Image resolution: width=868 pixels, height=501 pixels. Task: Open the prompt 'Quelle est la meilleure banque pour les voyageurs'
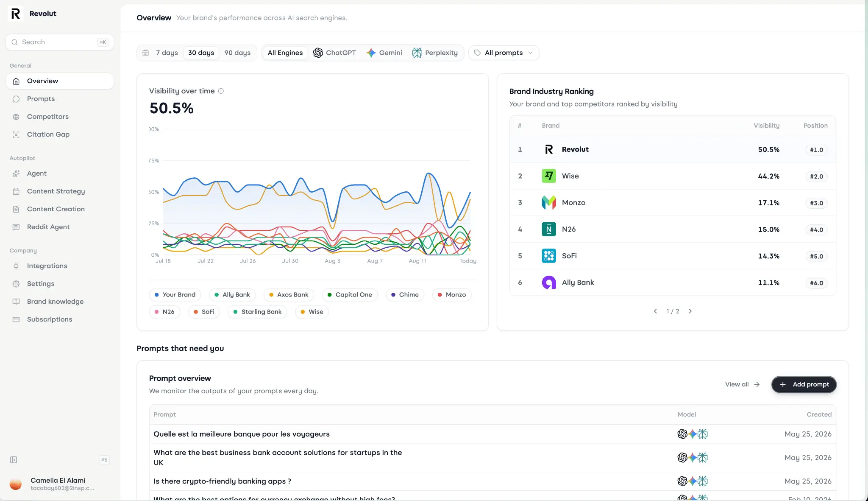tap(492, 434)
